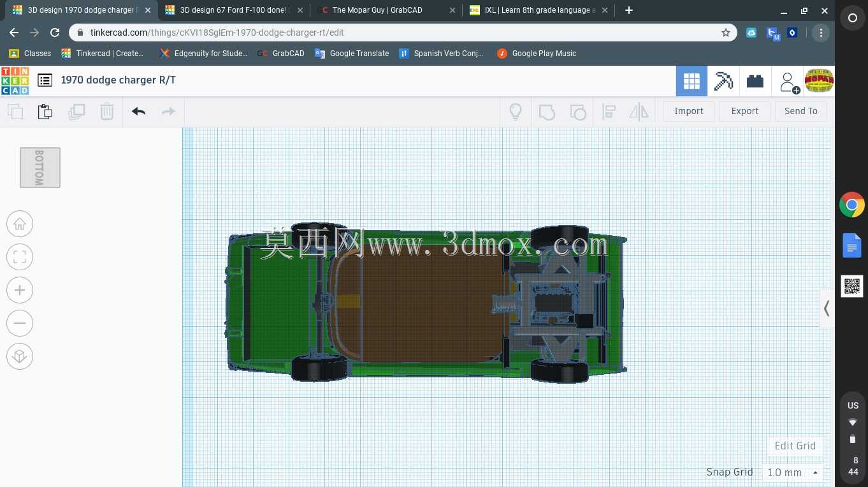Open the Align tool

609,112
